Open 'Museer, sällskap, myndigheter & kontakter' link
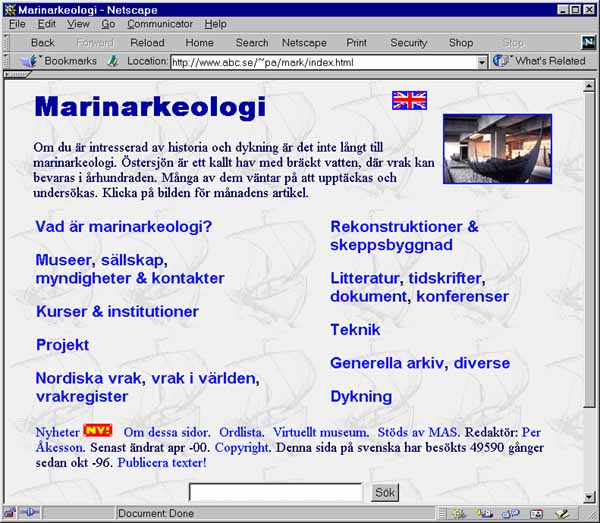Screen dimensions: 600x523 coord(130,269)
